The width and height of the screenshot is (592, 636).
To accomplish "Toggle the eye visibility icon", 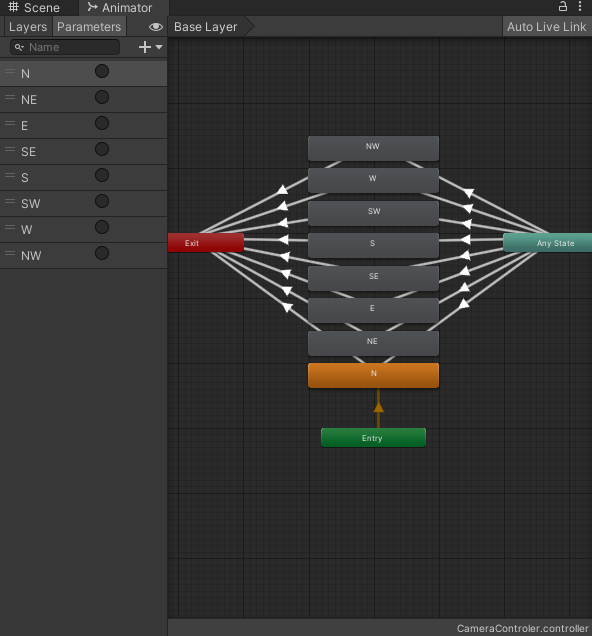I will click(156, 27).
